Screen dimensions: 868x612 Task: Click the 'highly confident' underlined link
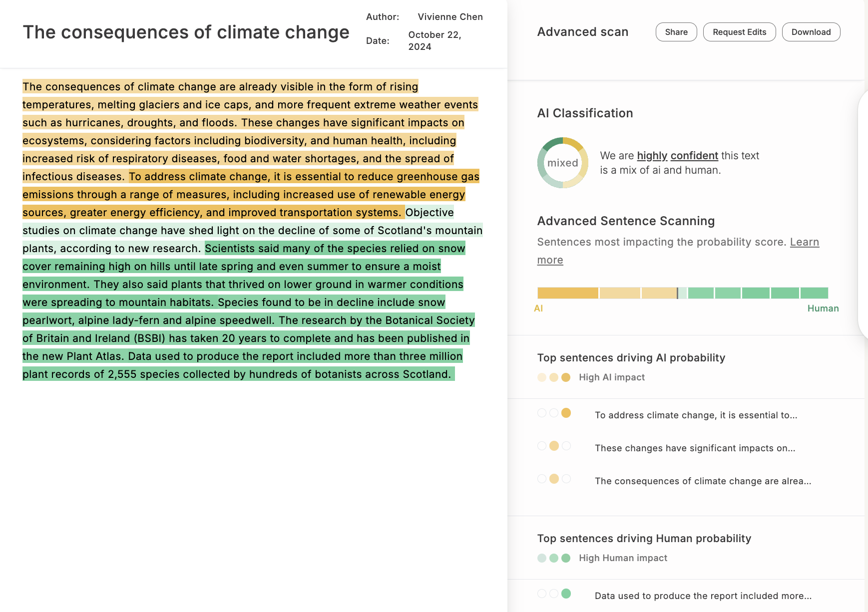(677, 156)
